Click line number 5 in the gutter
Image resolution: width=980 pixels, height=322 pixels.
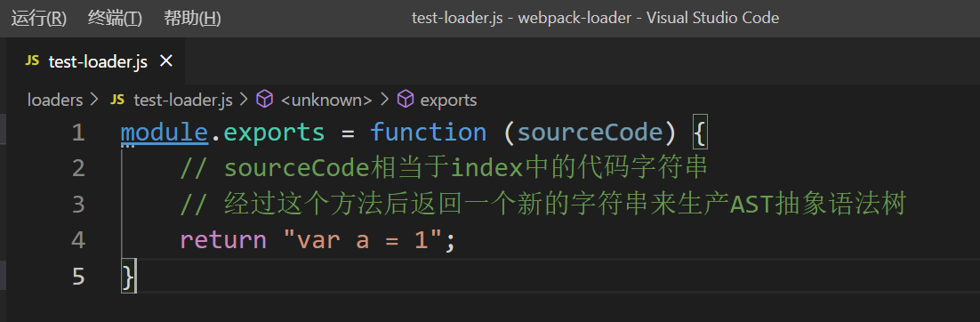(x=77, y=277)
